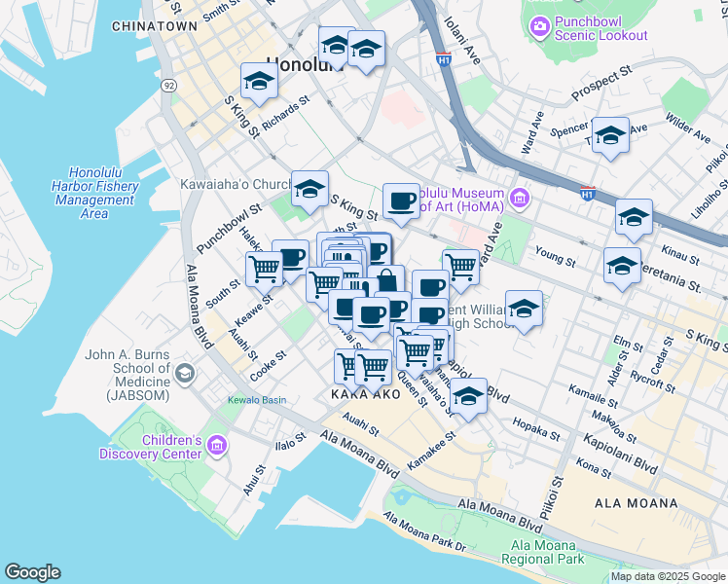Click the school marker on the high school label
The image size is (728, 584).
(524, 310)
